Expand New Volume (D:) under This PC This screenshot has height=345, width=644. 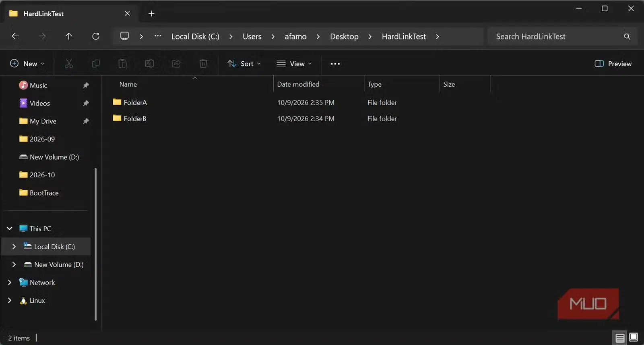click(x=14, y=264)
